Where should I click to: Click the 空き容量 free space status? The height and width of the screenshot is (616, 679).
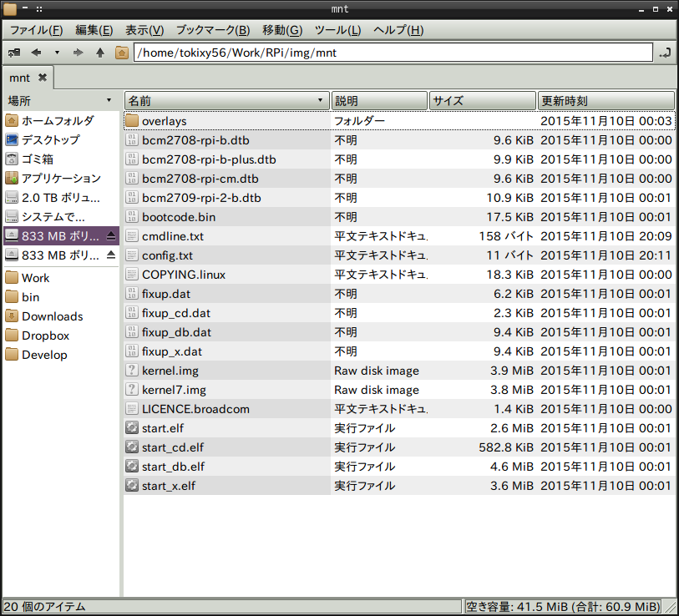click(x=563, y=607)
